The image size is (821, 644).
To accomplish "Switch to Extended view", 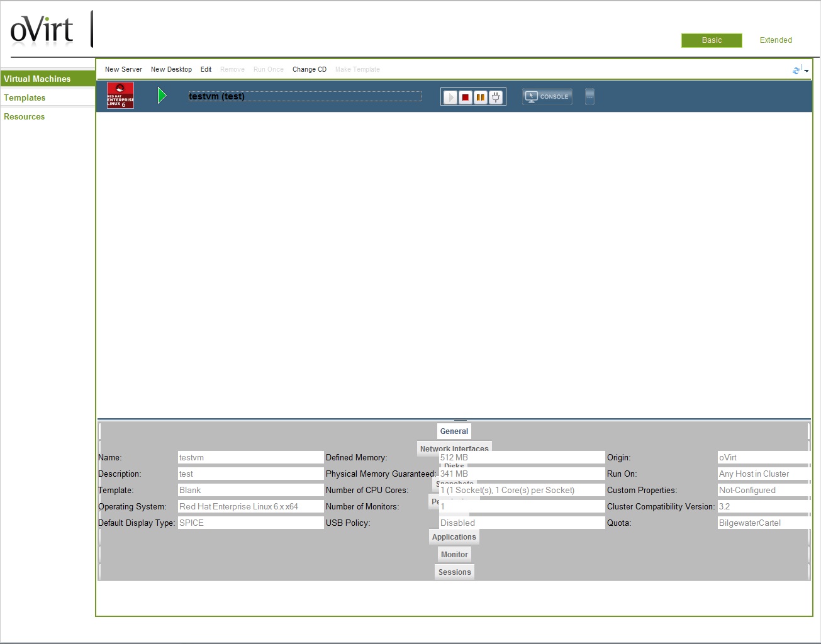I will 775,40.
